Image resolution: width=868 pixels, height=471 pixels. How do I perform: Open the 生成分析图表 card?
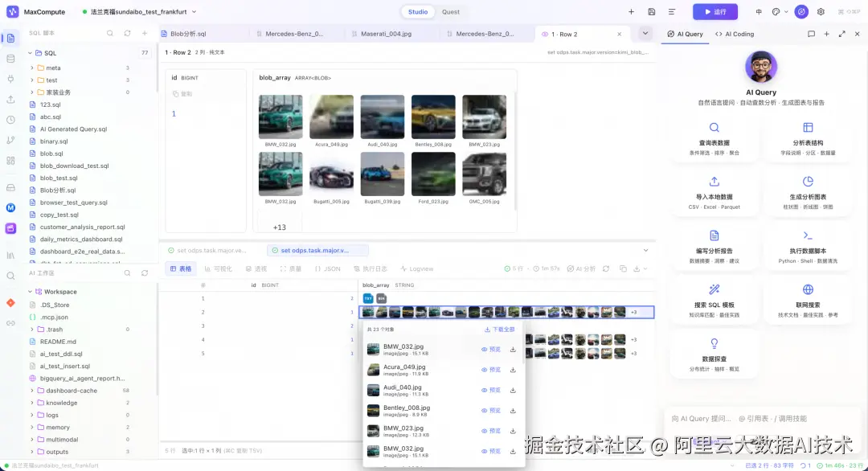click(808, 194)
